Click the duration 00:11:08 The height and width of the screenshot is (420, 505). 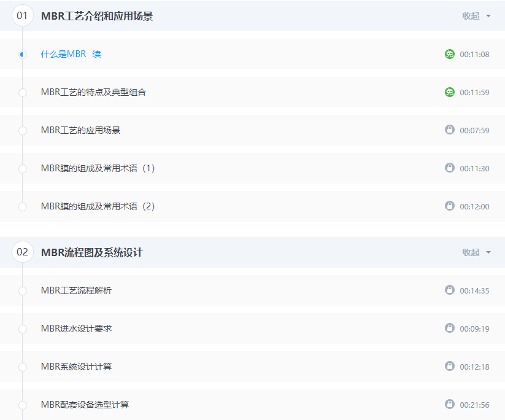tap(474, 55)
